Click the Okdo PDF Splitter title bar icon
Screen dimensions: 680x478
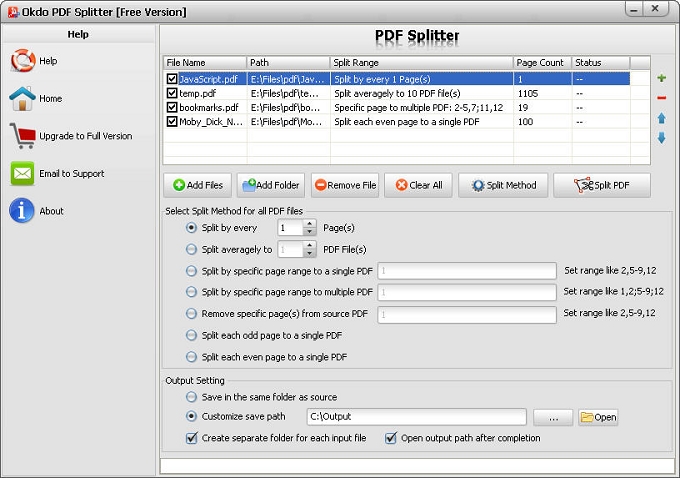tap(13, 12)
